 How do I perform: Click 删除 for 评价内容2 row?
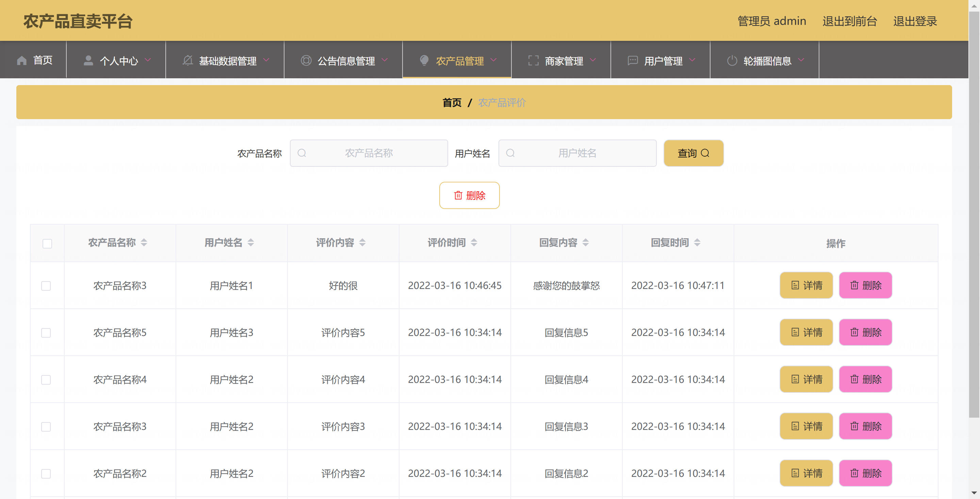pos(865,473)
